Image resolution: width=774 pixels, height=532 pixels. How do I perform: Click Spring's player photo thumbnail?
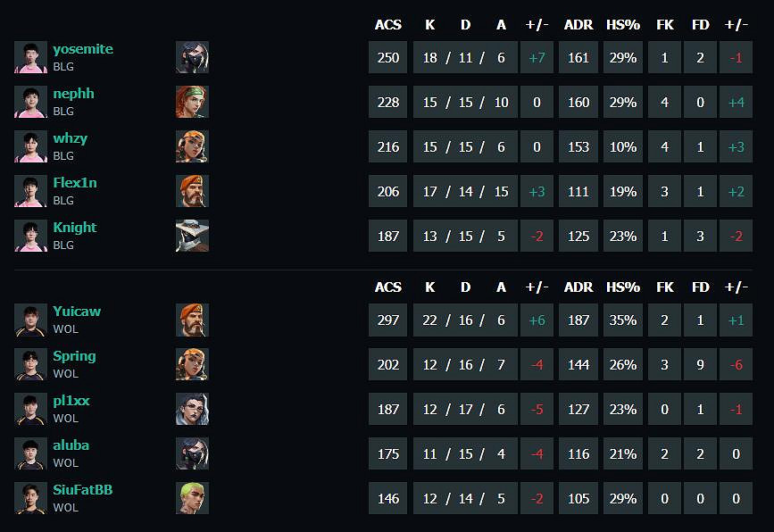pyautogui.click(x=30, y=364)
